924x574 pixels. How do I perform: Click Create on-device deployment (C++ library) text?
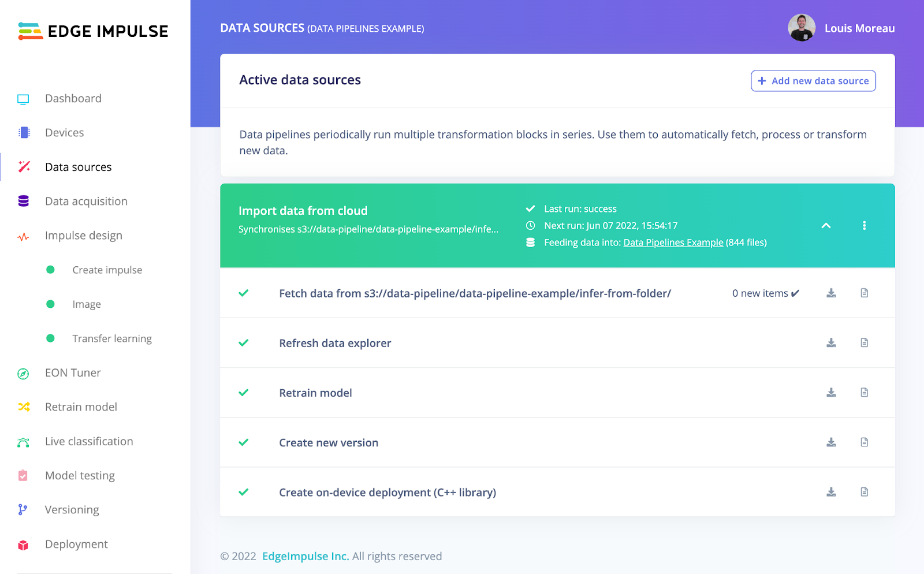click(x=388, y=492)
